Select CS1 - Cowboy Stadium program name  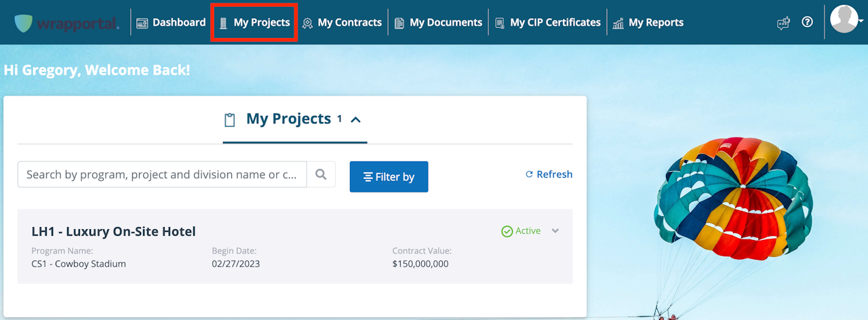coord(79,264)
